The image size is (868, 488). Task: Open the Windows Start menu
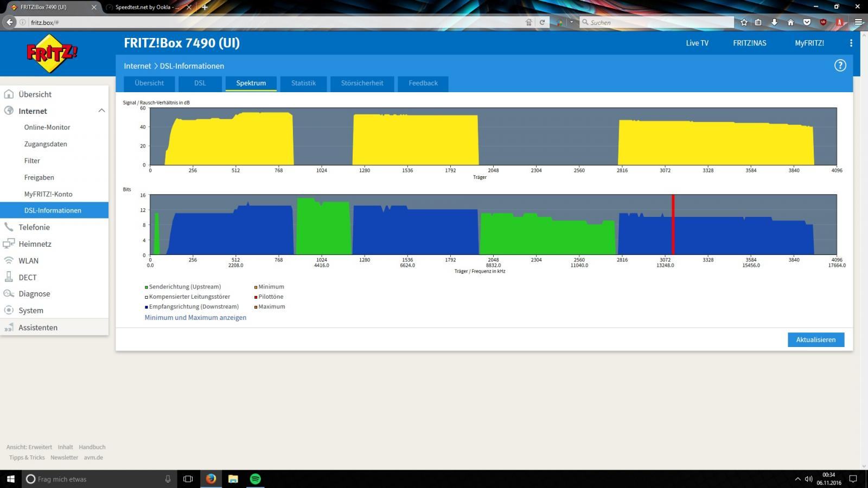(10, 479)
